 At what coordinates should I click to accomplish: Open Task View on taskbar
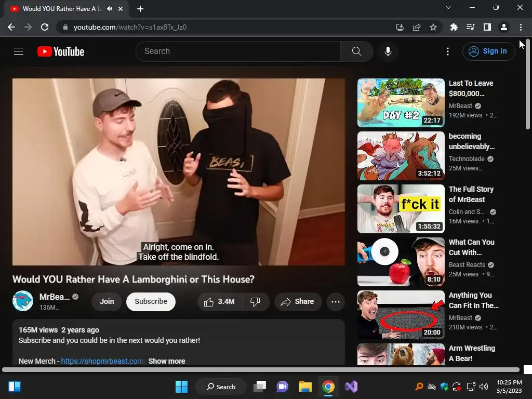coord(260,387)
